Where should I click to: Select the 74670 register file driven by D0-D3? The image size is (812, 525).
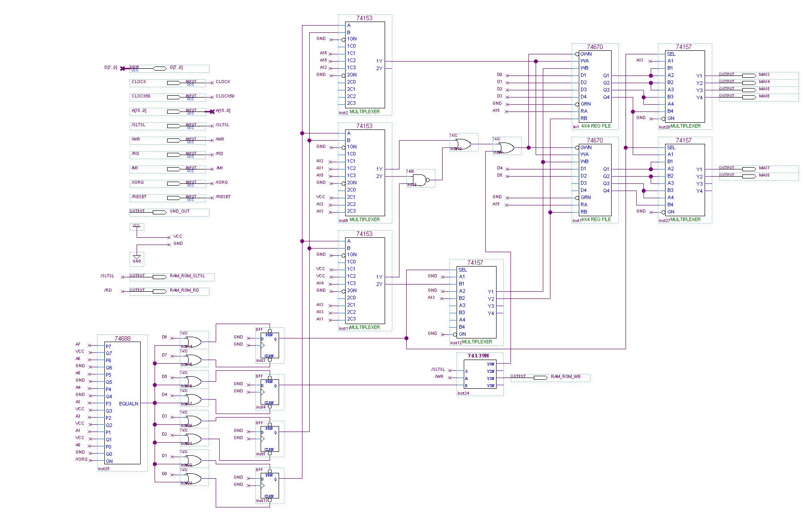[595, 86]
